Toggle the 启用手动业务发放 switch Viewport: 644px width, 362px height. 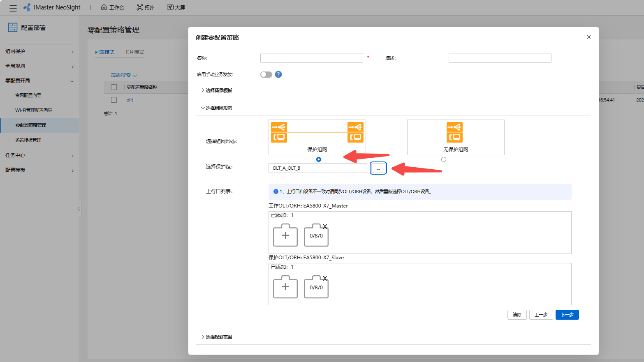tap(266, 74)
